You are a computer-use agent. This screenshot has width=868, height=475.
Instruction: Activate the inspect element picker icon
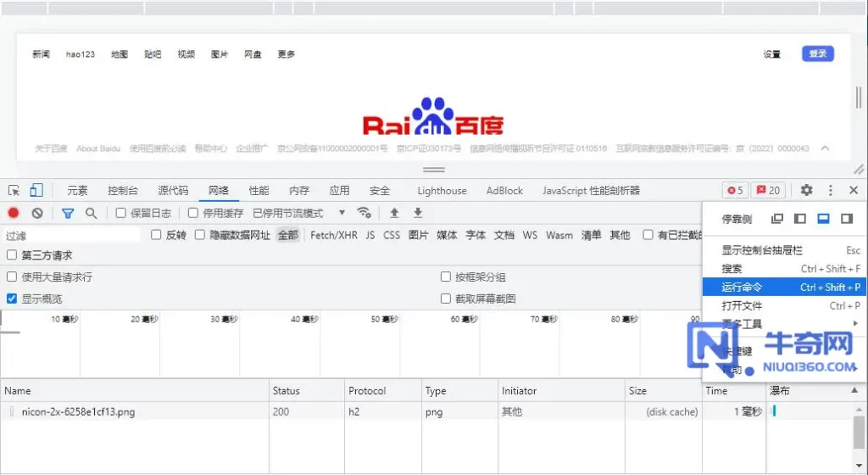pyautogui.click(x=14, y=191)
